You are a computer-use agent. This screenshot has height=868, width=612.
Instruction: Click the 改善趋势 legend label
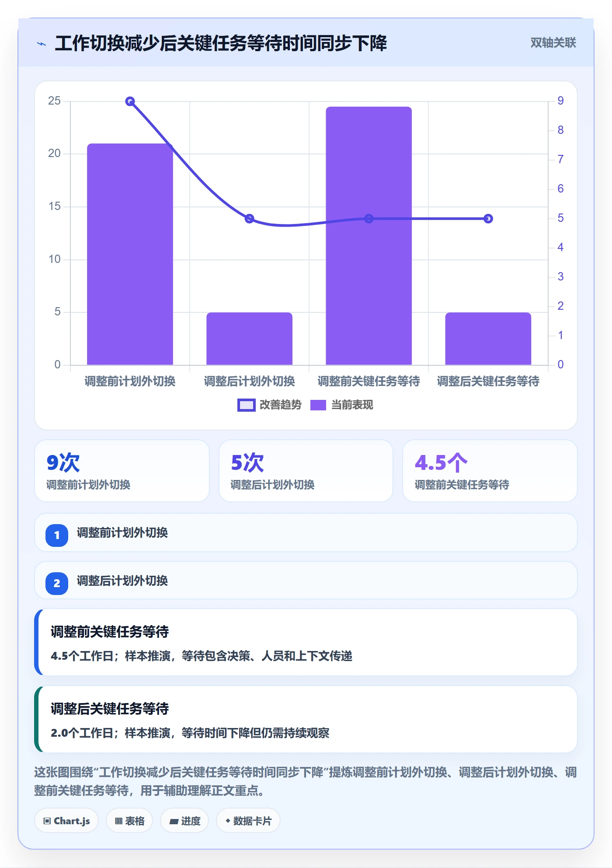pyautogui.click(x=280, y=405)
